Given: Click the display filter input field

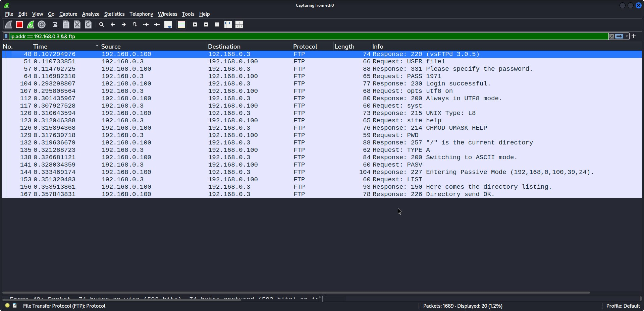Looking at the screenshot, I should pos(309,36).
